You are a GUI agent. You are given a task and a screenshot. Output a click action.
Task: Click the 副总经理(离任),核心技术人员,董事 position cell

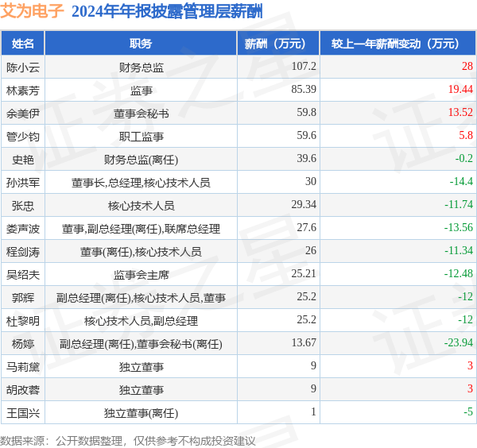142,298
